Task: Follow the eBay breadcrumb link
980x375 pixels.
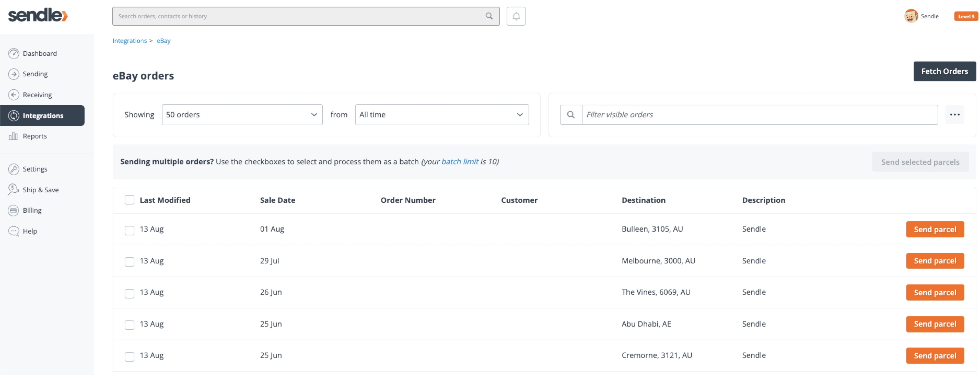Action: 164,41
